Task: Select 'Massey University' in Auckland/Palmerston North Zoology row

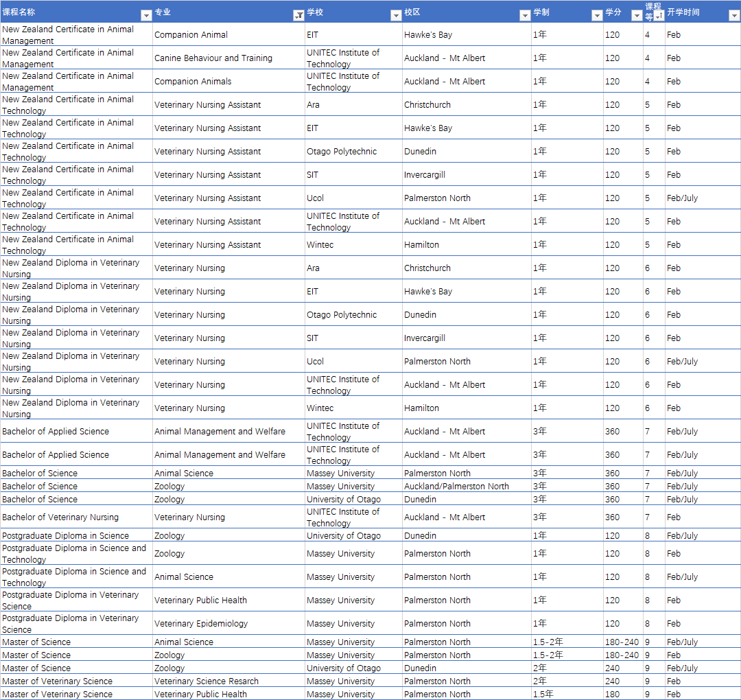Action: pyautogui.click(x=353, y=487)
